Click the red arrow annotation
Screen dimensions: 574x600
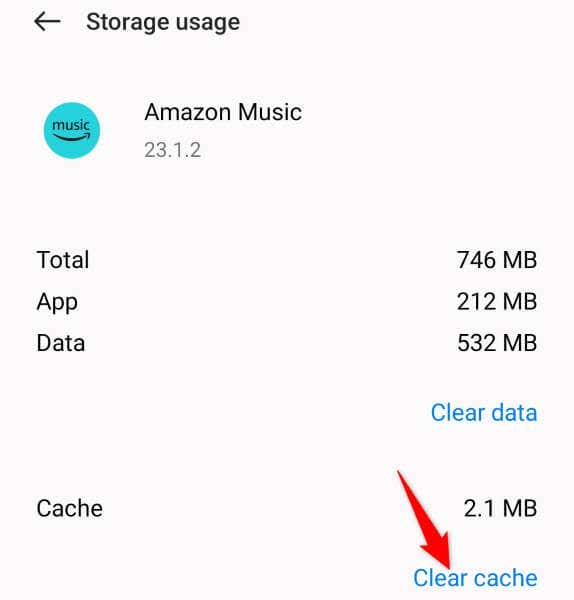coord(426,520)
